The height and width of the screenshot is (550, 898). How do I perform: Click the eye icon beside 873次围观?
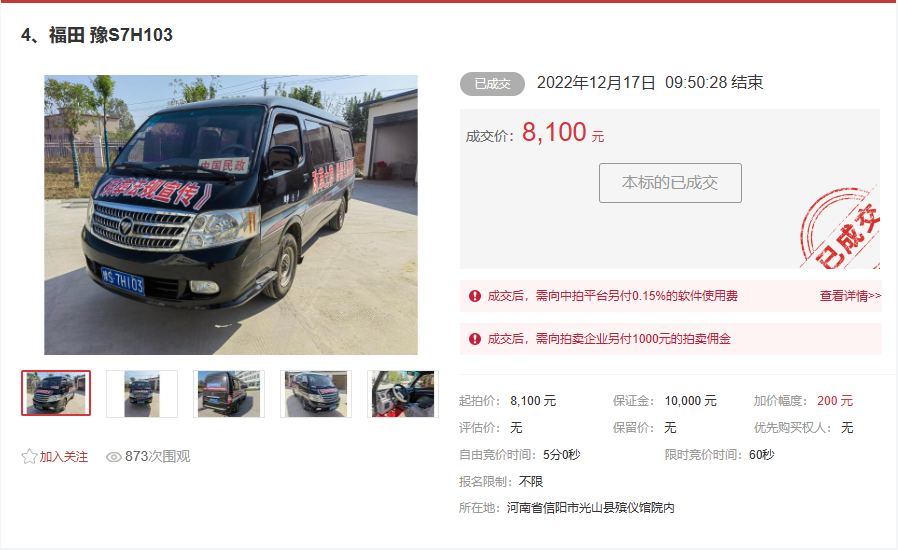pyautogui.click(x=114, y=457)
